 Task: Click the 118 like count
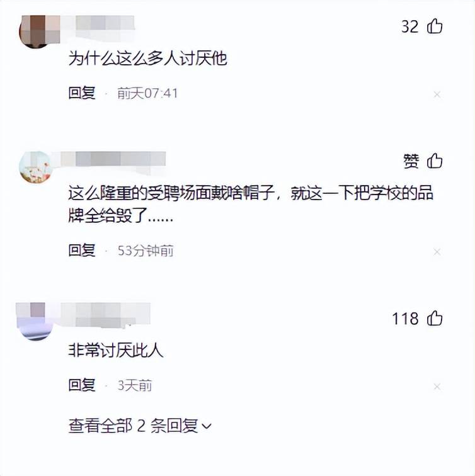point(405,319)
